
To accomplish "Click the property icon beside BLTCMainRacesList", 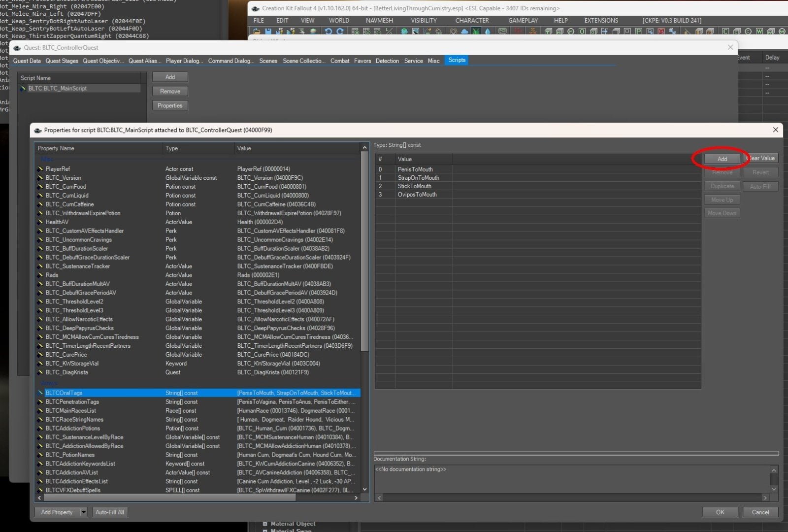I will (40, 411).
